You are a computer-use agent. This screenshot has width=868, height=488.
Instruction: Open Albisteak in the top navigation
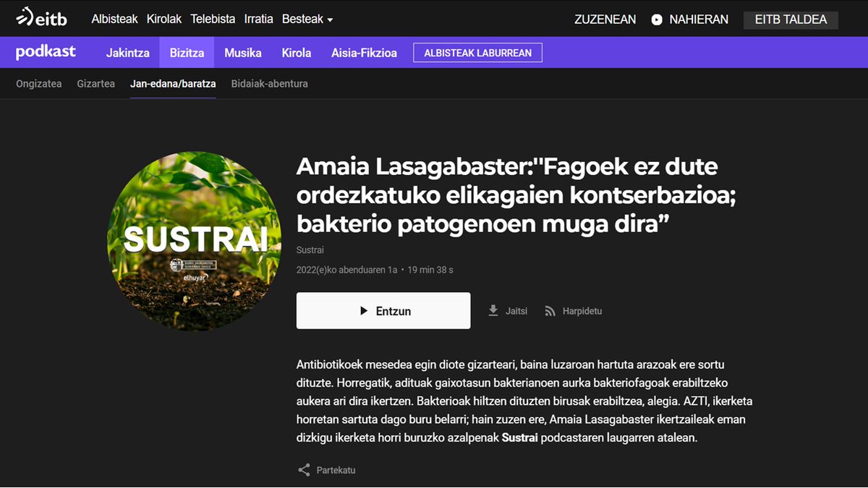(x=114, y=20)
